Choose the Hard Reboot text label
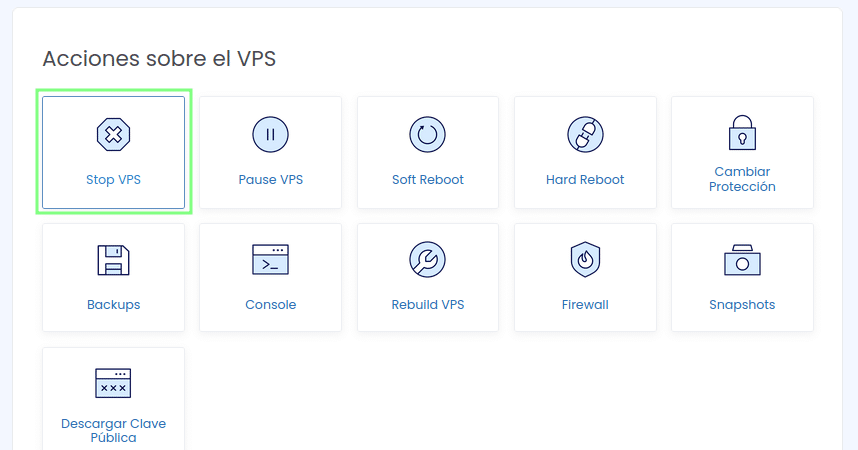The height and width of the screenshot is (450, 858). click(585, 180)
